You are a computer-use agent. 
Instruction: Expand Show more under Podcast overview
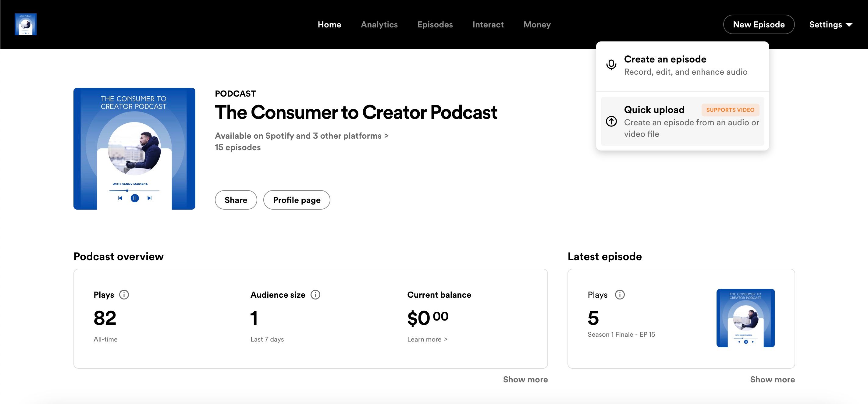(525, 379)
